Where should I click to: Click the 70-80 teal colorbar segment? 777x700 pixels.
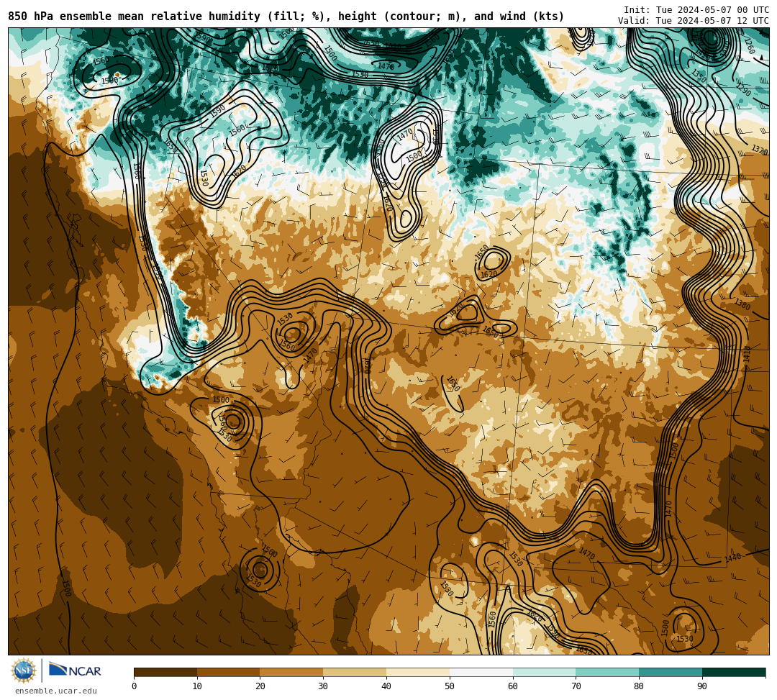pyautogui.click(x=607, y=672)
